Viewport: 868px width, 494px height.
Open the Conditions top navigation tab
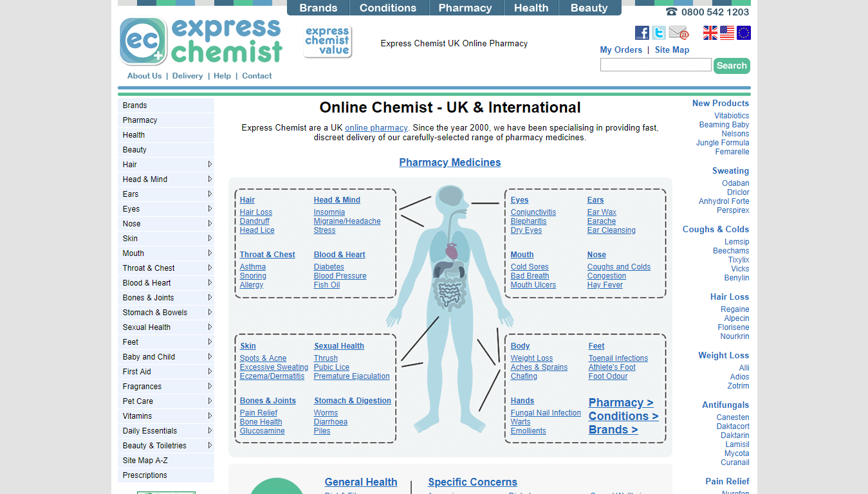point(388,8)
